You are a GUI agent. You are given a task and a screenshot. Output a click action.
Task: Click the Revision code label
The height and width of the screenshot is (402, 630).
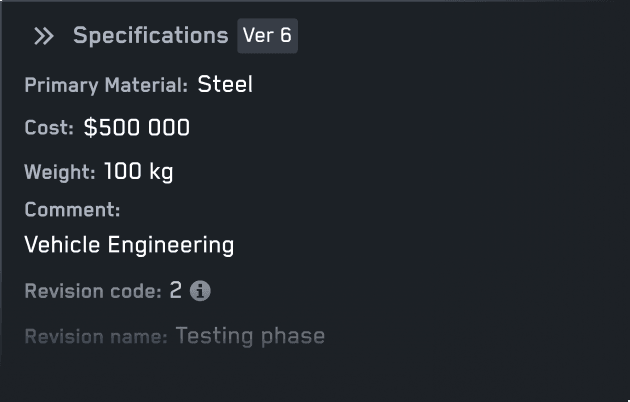pos(93,291)
